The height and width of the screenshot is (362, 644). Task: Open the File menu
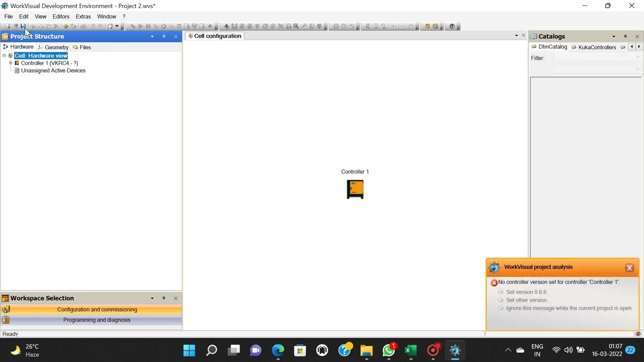[9, 17]
